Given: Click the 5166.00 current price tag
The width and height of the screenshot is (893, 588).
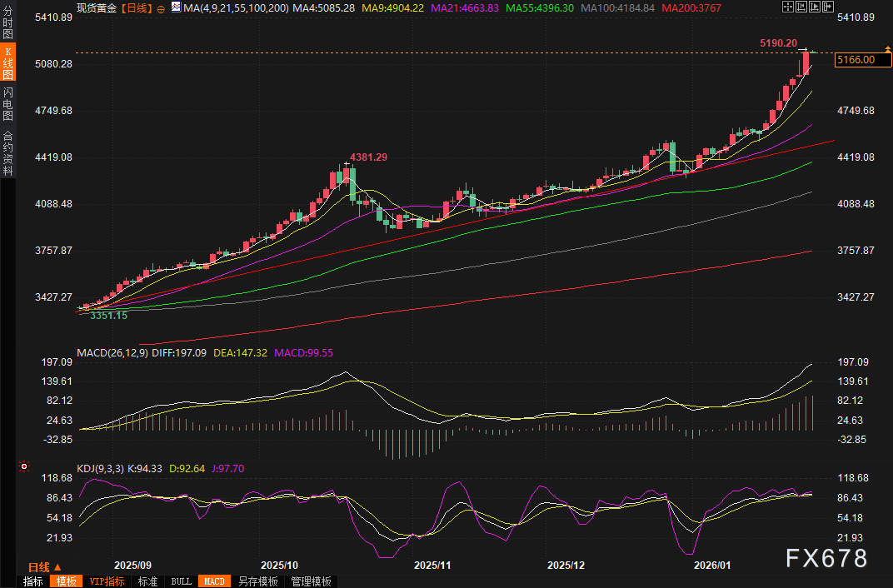Looking at the screenshot, I should coord(856,60).
